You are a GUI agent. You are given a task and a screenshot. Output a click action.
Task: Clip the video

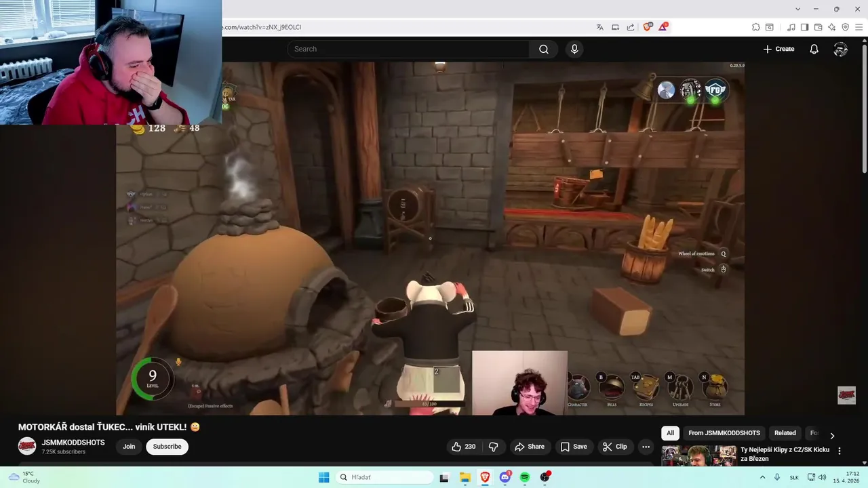click(615, 447)
